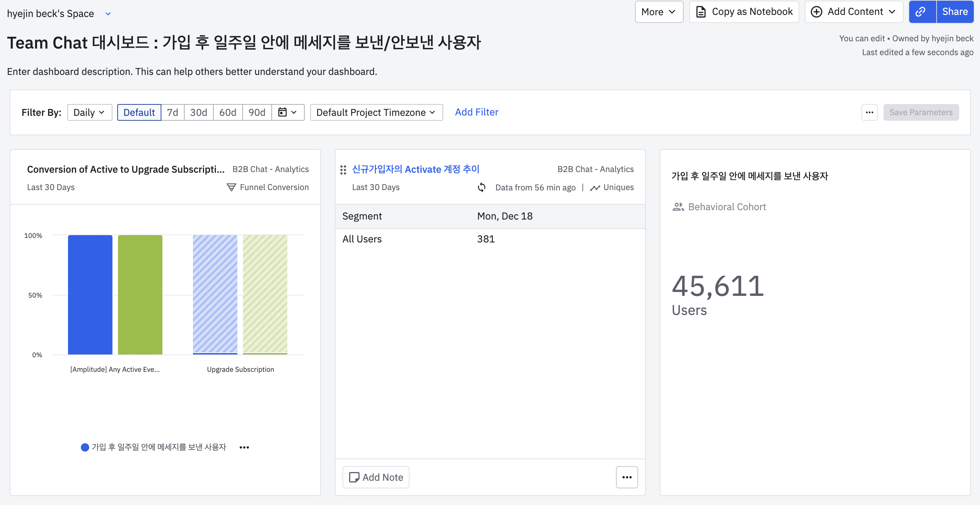Switch to the 90d date range
980x505 pixels.
click(256, 112)
